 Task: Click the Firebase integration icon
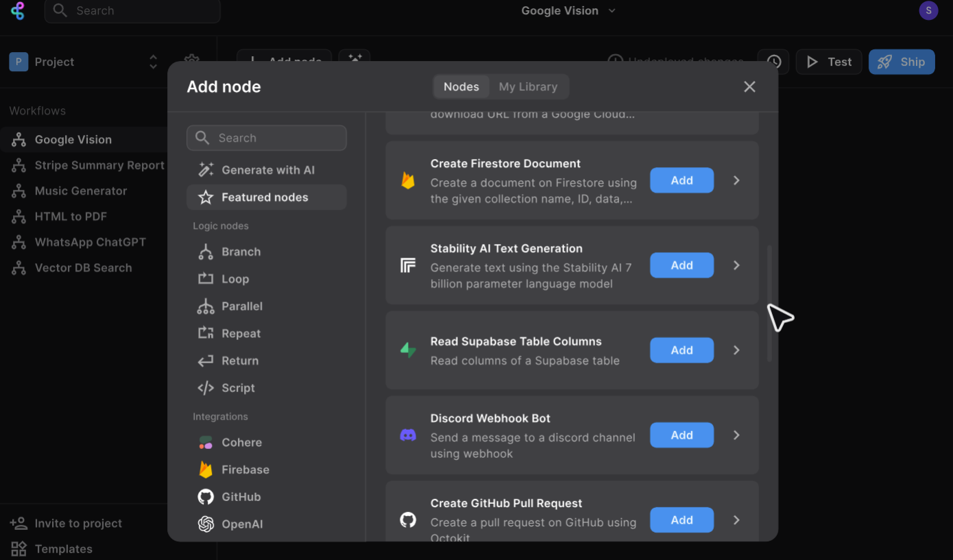point(206,470)
